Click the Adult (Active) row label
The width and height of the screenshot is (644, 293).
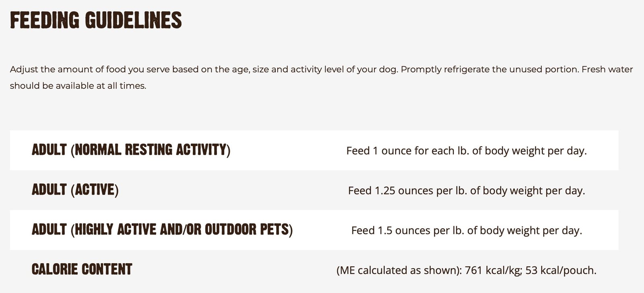pyautogui.click(x=75, y=189)
